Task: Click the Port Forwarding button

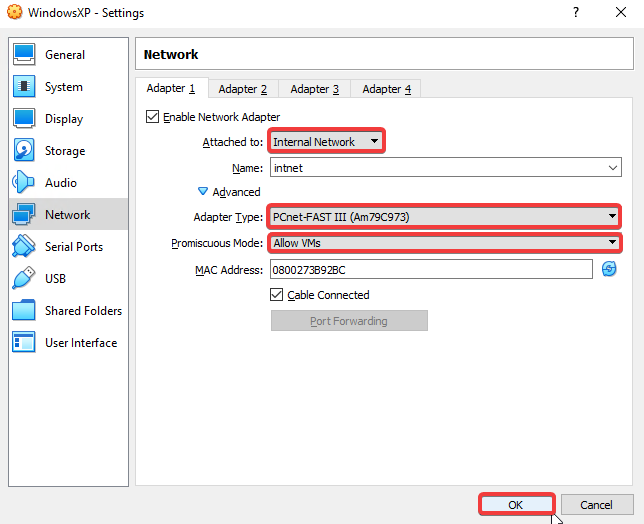Action: click(349, 321)
